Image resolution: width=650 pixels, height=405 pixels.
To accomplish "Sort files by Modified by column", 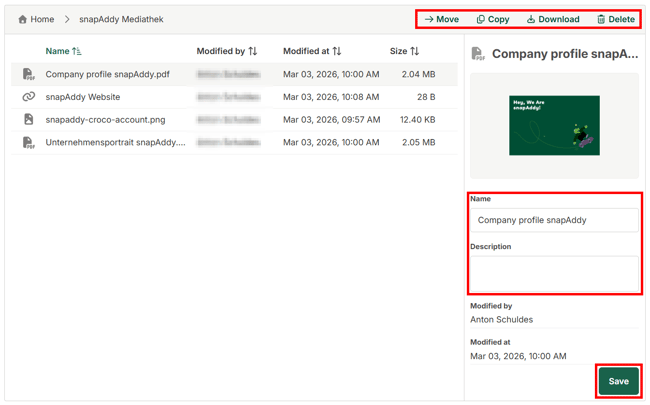I will coord(252,51).
